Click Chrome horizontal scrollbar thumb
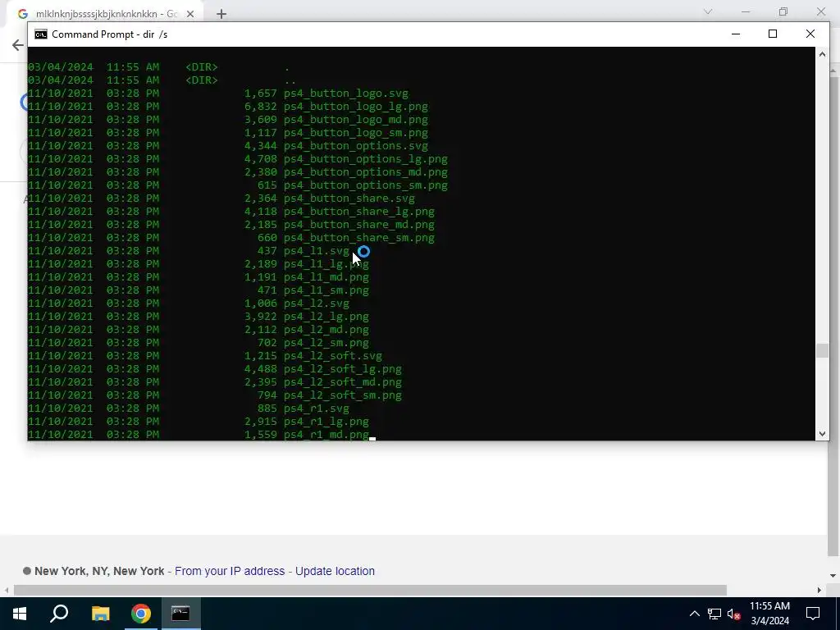This screenshot has height=630, width=840. pos(370,591)
